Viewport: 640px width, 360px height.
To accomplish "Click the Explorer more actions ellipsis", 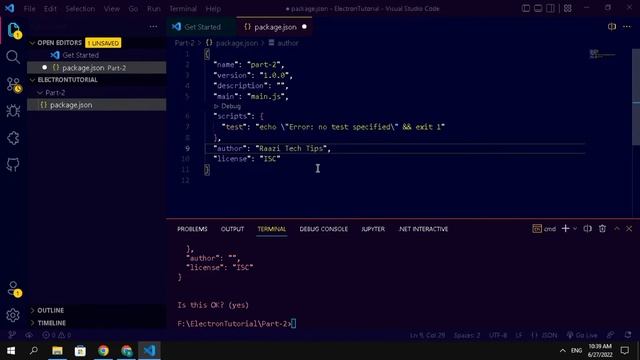I will (153, 27).
